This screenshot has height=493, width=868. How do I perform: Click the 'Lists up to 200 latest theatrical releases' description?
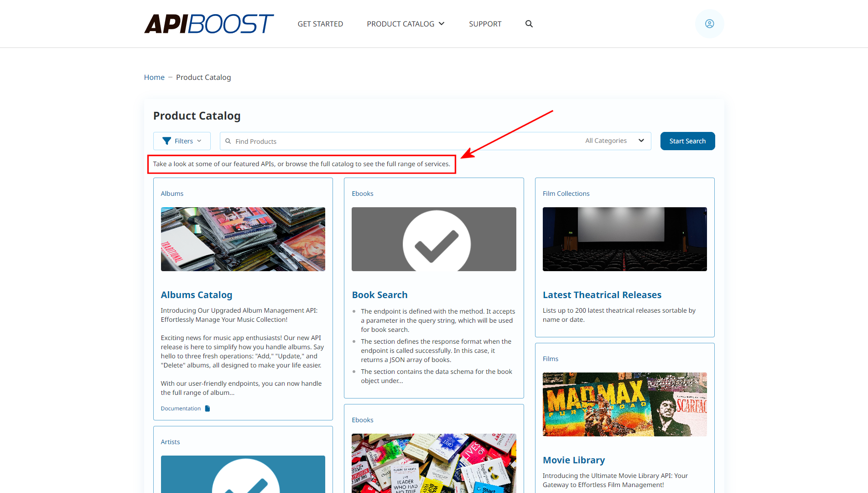click(x=619, y=315)
